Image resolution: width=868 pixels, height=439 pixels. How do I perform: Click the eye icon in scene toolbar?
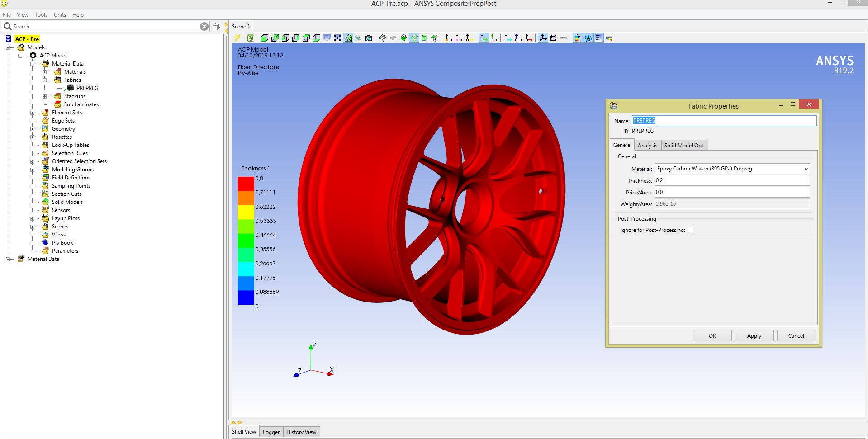(x=358, y=38)
